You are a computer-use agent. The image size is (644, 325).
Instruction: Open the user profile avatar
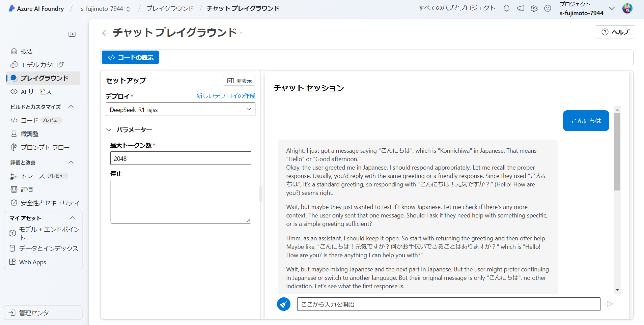coord(627,8)
